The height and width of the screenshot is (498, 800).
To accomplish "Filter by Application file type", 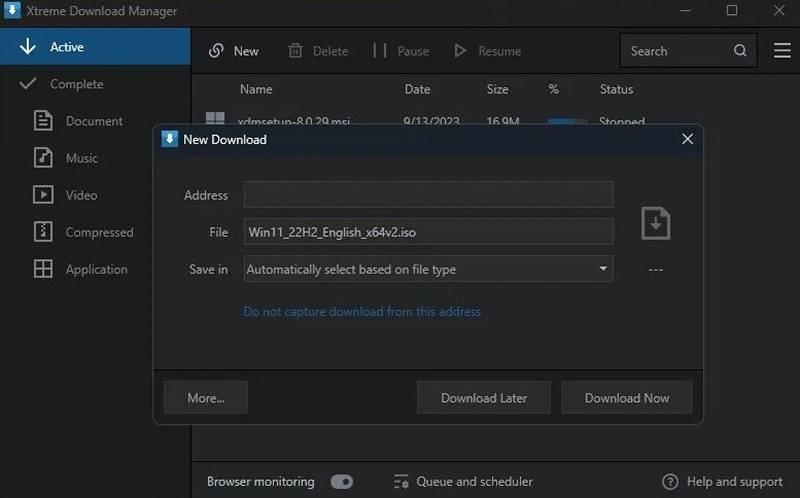I will [x=96, y=269].
